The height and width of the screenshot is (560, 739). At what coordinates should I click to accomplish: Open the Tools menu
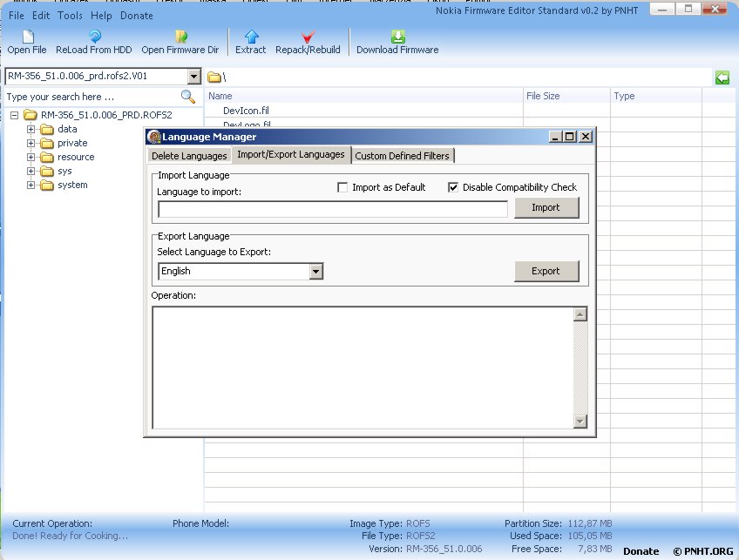[70, 16]
